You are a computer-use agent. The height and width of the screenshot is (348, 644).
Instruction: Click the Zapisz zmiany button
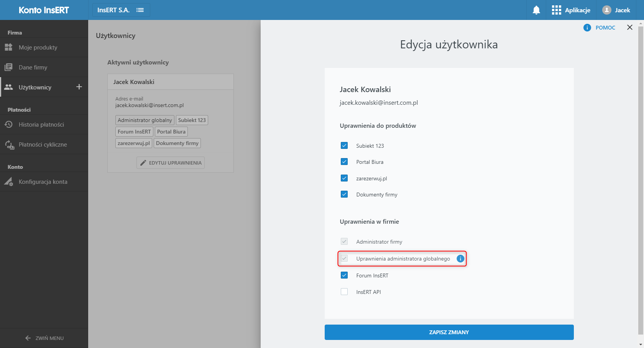pos(449,332)
